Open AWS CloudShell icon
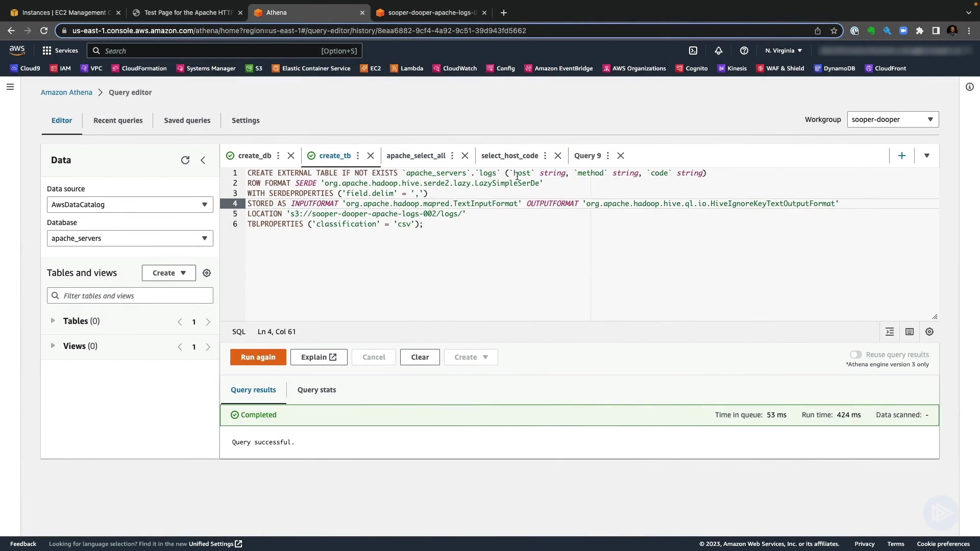The width and height of the screenshot is (980, 551). (x=693, y=51)
